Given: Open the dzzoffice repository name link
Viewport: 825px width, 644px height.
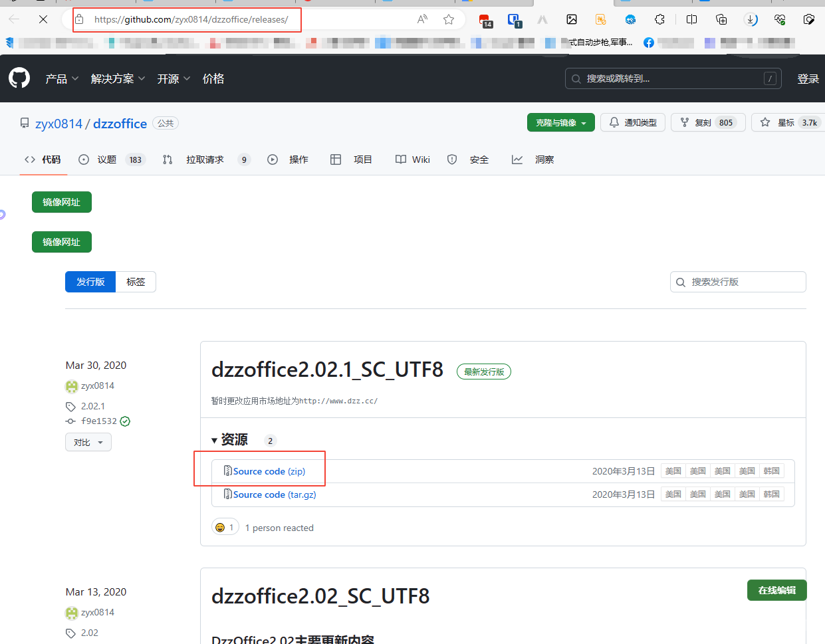Looking at the screenshot, I should click(x=120, y=124).
